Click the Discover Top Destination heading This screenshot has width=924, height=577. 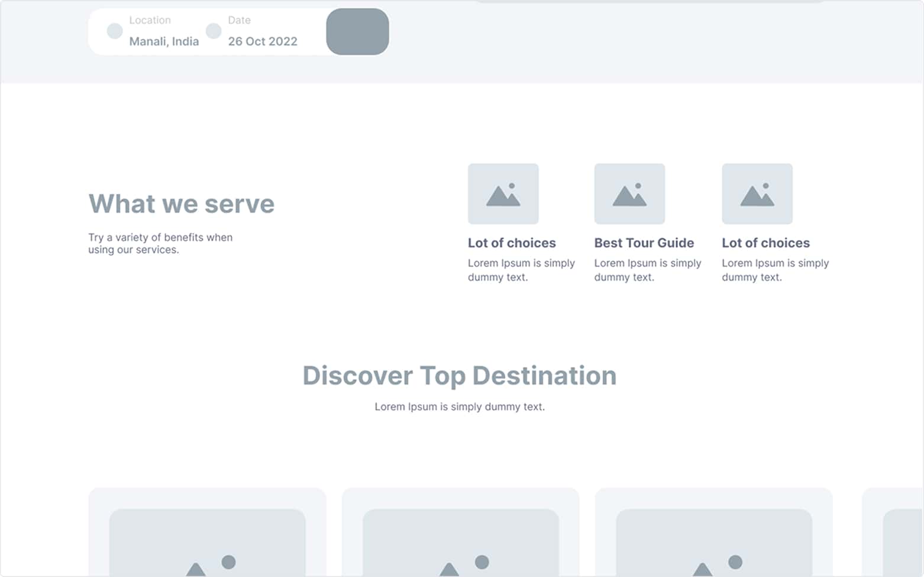click(x=459, y=375)
